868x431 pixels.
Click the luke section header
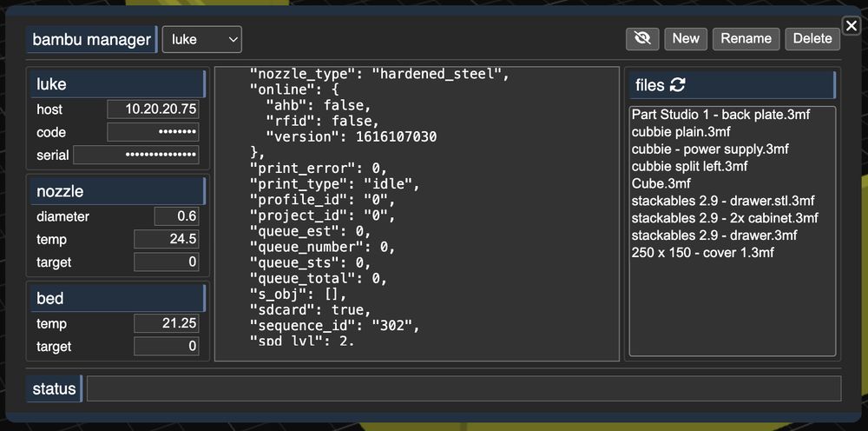(x=118, y=84)
